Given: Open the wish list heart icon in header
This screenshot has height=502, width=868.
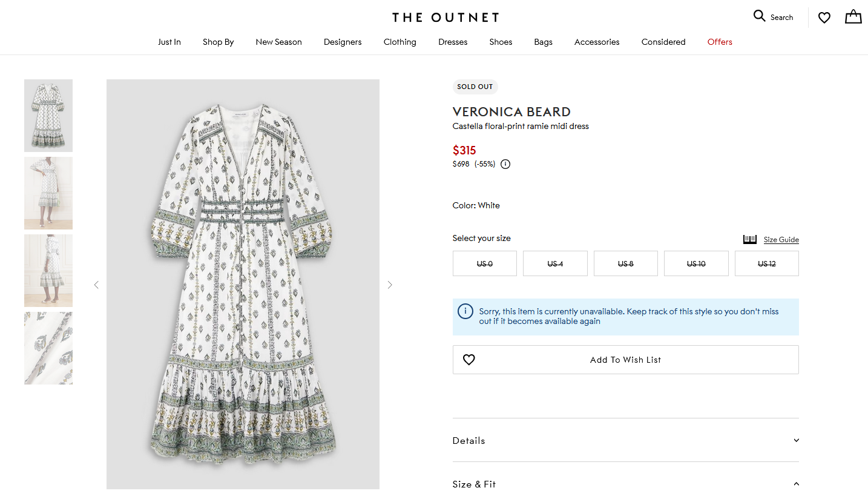Looking at the screenshot, I should pos(824,18).
